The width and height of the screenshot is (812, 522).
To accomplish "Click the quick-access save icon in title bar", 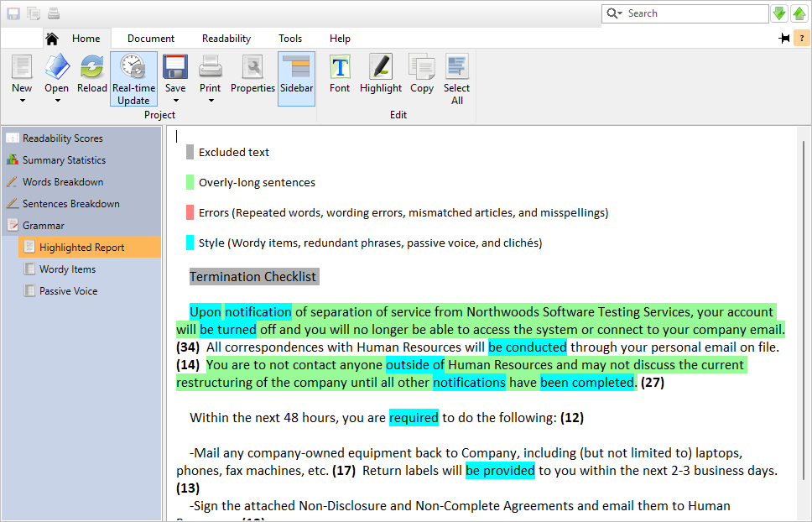I will (13, 13).
